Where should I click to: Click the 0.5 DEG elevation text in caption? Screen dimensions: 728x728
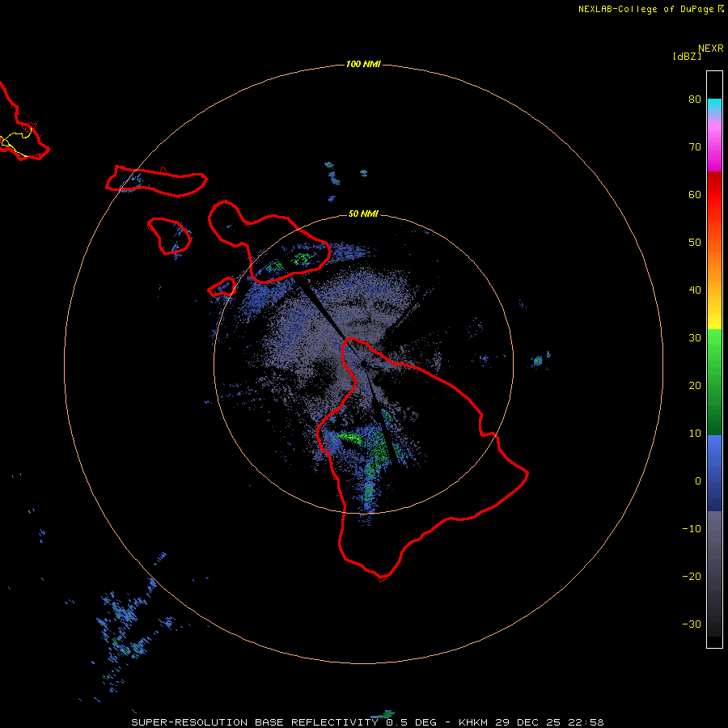coord(411,722)
